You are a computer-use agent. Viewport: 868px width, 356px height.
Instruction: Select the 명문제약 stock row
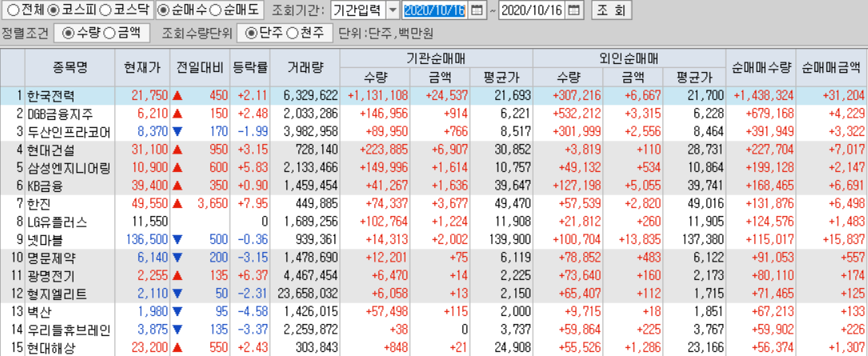click(x=434, y=258)
